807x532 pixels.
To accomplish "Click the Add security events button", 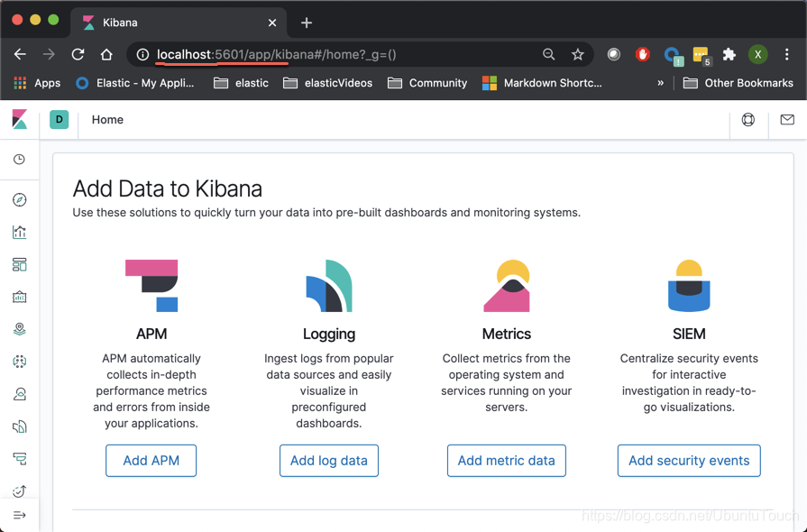I will pyautogui.click(x=689, y=461).
